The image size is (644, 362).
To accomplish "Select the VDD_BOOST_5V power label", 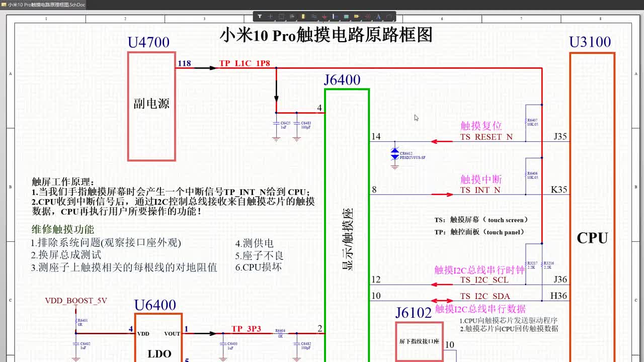I will click(x=76, y=301).
